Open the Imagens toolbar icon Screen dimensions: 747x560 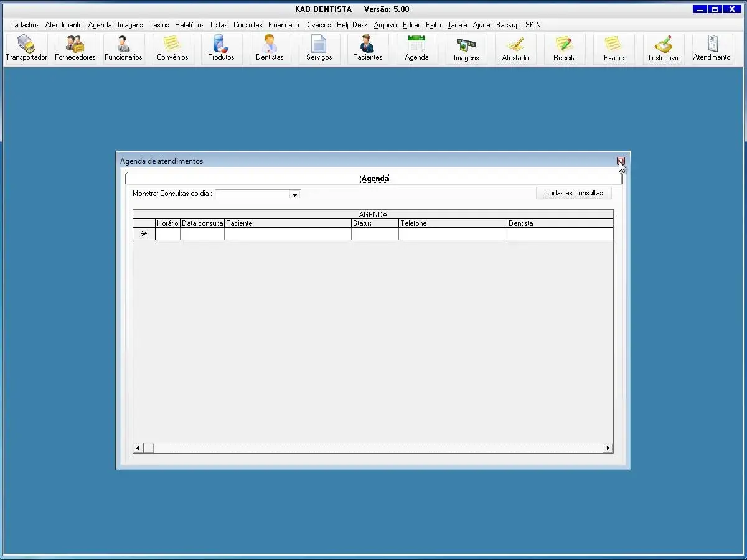(466, 49)
